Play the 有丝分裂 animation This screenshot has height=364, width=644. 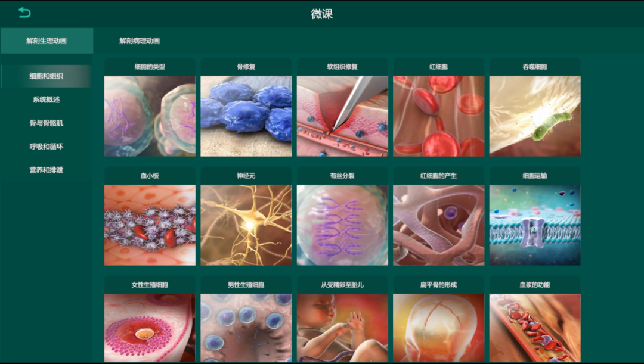tap(342, 225)
